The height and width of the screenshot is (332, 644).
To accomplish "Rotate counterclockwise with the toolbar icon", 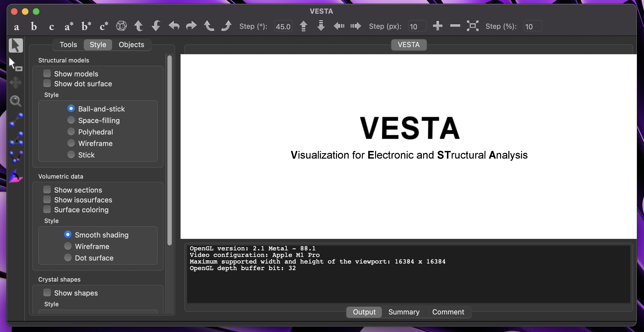I will [209, 26].
